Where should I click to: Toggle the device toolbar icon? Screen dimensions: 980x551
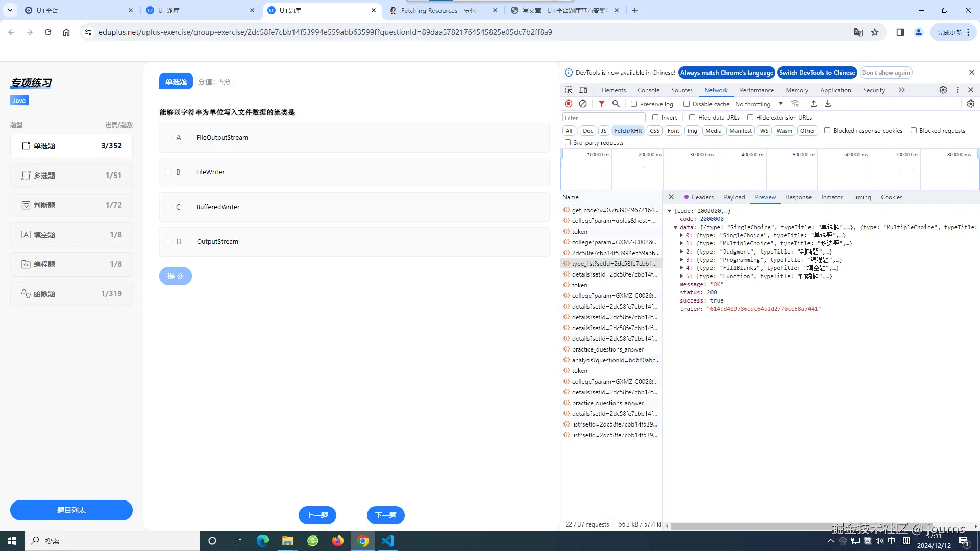(583, 90)
